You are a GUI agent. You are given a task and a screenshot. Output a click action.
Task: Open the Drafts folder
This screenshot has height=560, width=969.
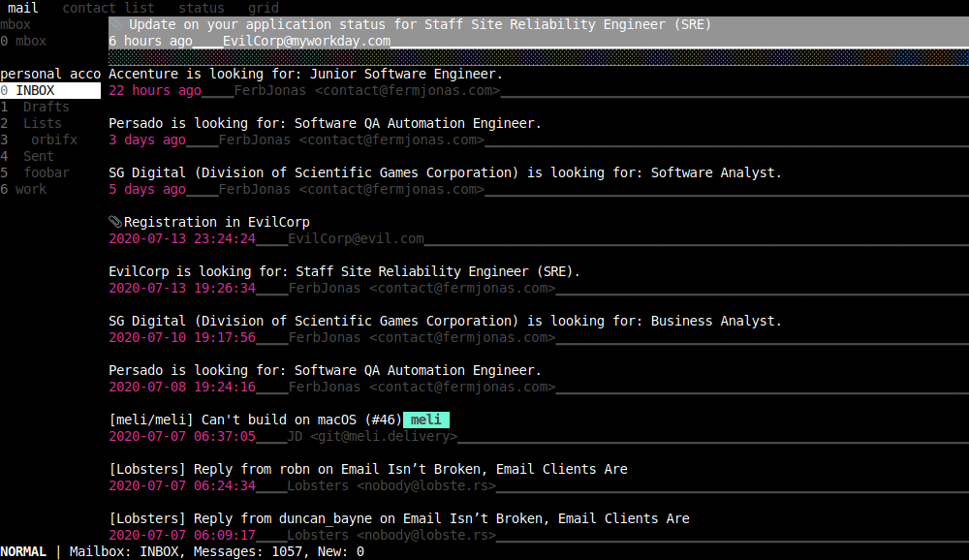point(46,107)
